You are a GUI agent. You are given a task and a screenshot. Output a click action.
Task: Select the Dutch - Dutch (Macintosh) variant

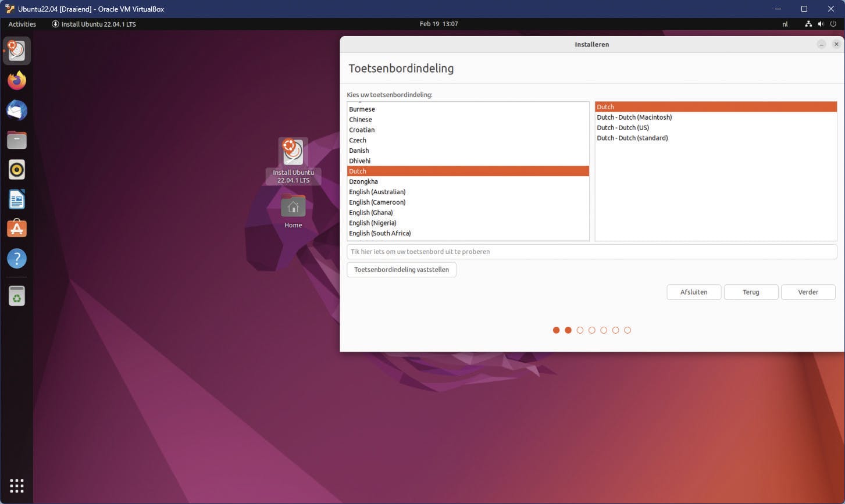716,117
